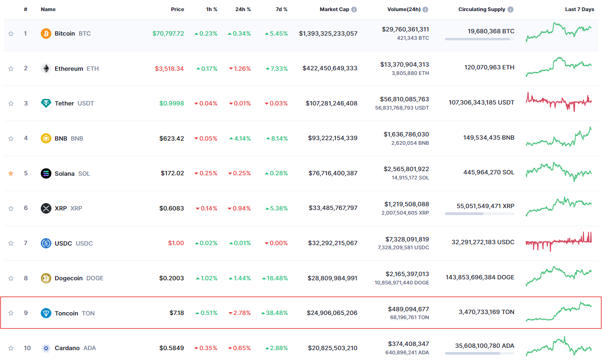This screenshot has height=364, width=602.
Task: Click the BNB logo icon
Action: click(46, 138)
